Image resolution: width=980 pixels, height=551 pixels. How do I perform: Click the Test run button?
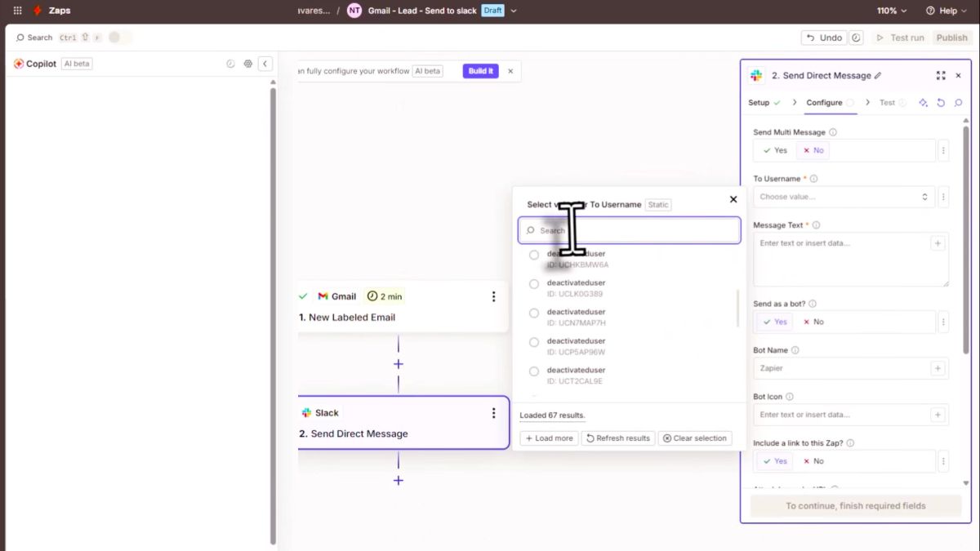[900, 38]
